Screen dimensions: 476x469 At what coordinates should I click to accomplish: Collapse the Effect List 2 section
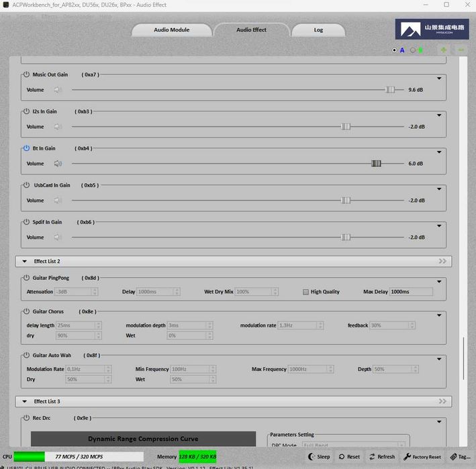[x=25, y=261]
